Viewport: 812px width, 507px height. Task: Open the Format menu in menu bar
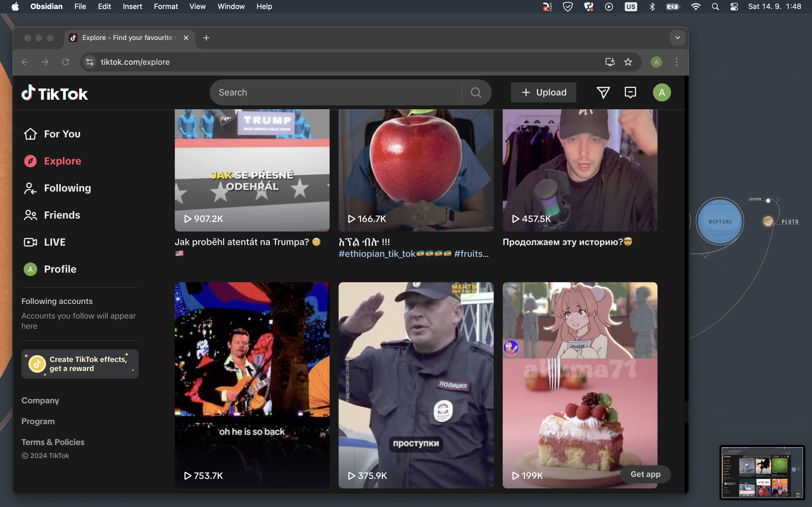[166, 7]
